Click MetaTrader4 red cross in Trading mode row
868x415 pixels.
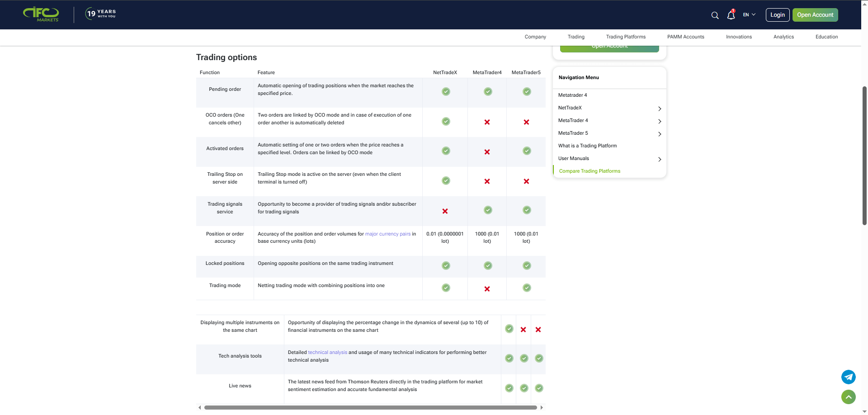pyautogui.click(x=487, y=289)
